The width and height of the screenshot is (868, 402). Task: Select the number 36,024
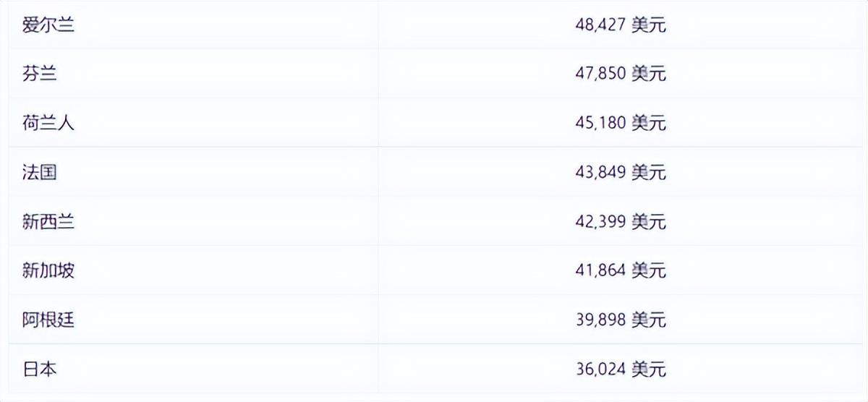point(600,369)
